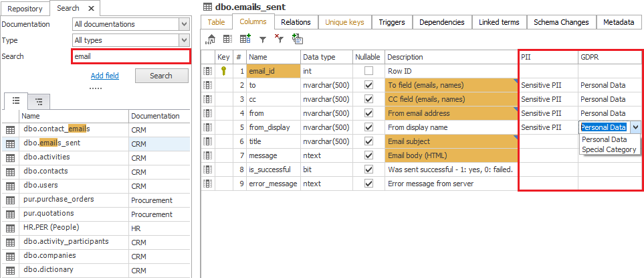Uncheck Nullable for the error_message column

point(368,184)
